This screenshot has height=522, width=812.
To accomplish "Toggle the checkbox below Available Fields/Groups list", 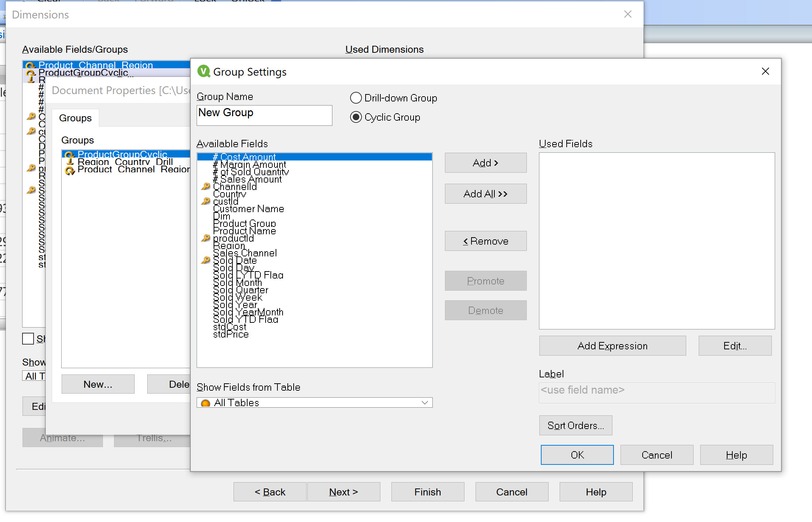I will pyautogui.click(x=28, y=338).
